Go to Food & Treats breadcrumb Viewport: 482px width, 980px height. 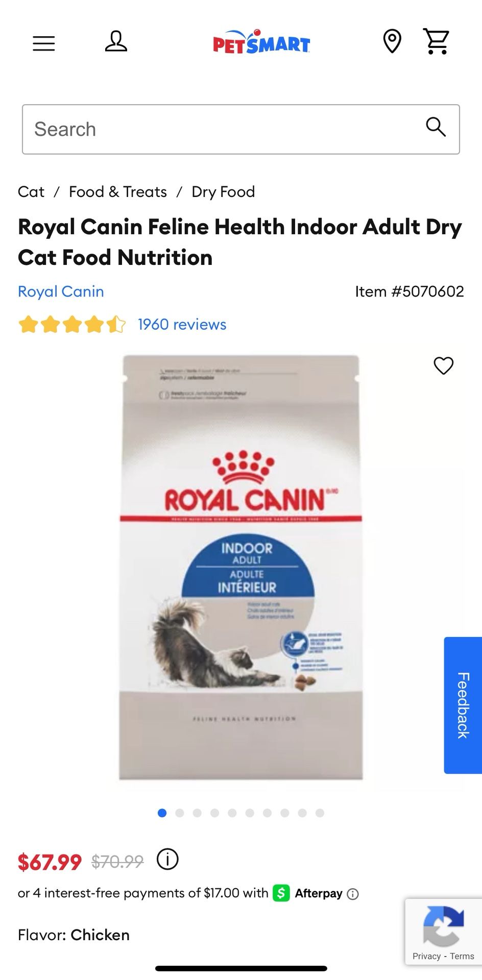(x=118, y=192)
